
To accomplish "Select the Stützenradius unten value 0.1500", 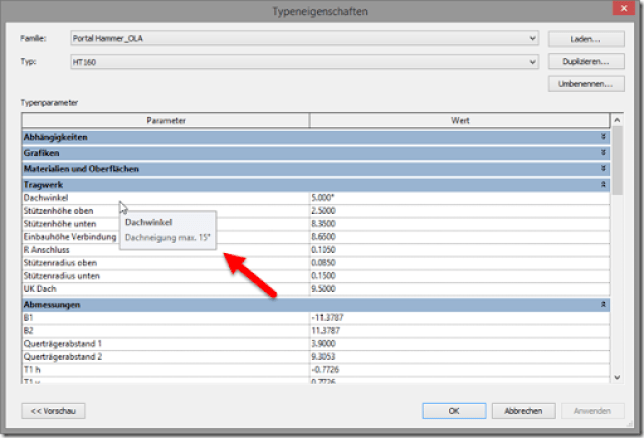I will point(460,276).
